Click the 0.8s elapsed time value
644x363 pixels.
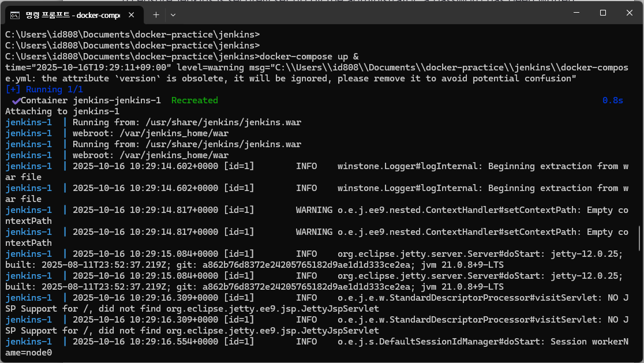point(612,100)
